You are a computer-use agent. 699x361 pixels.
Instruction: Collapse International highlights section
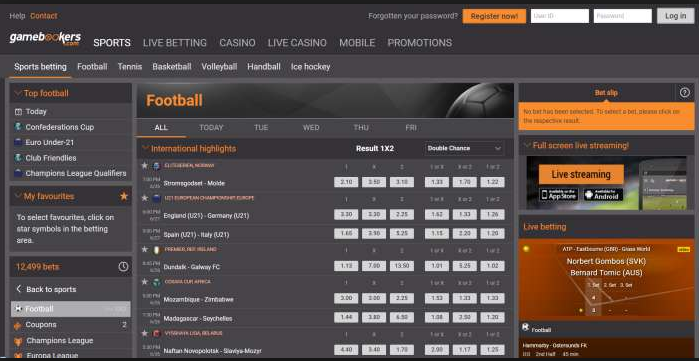(145, 148)
